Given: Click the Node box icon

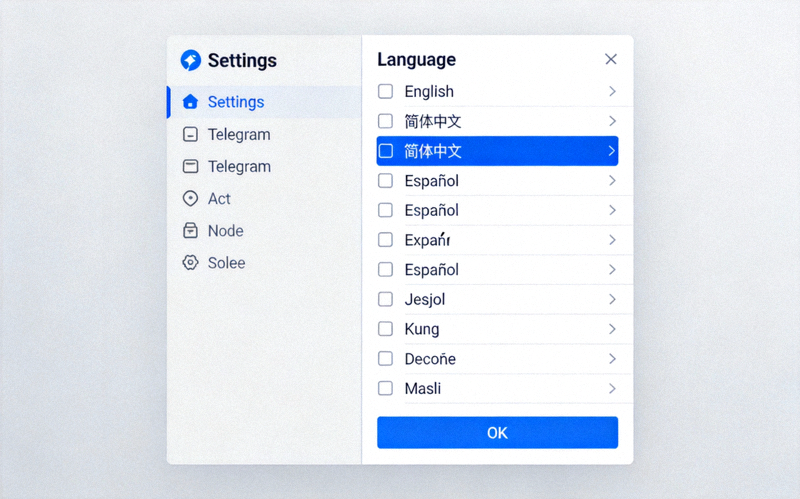Looking at the screenshot, I should tap(190, 231).
